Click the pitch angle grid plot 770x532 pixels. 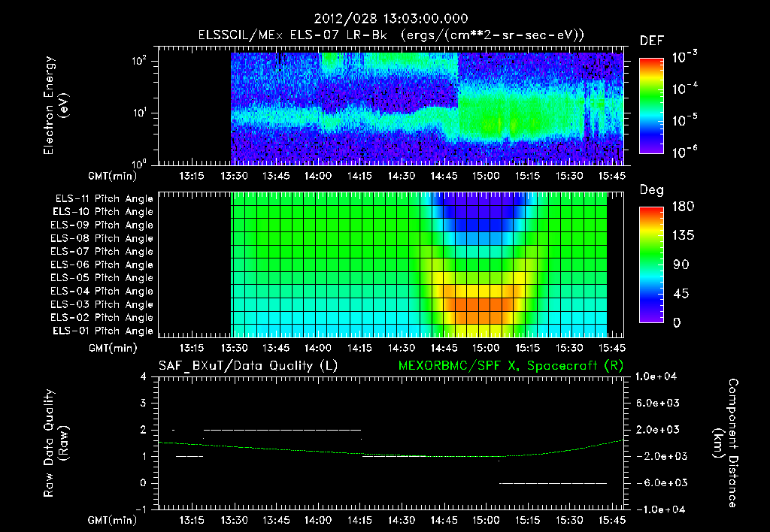click(391, 264)
